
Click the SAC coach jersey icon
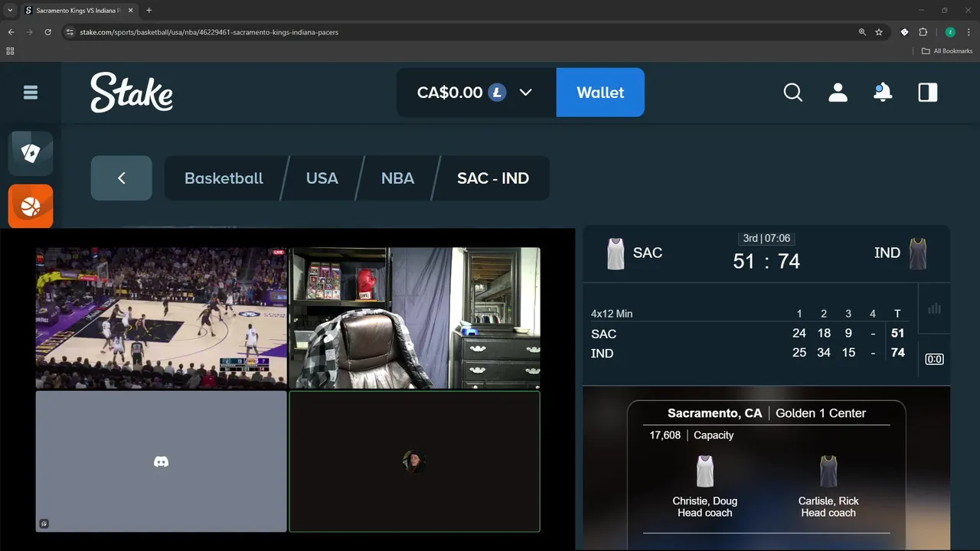click(705, 471)
